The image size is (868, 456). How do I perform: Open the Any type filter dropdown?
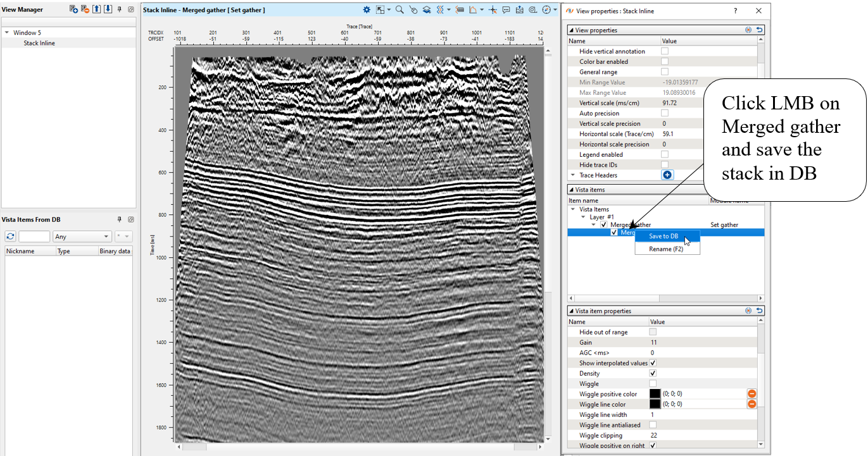pyautogui.click(x=82, y=237)
